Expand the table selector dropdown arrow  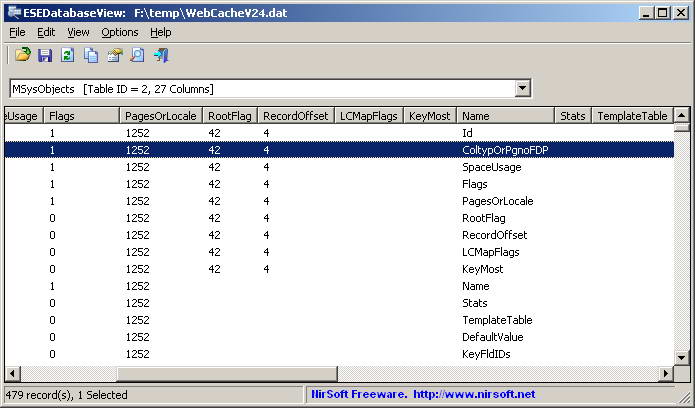(x=523, y=88)
